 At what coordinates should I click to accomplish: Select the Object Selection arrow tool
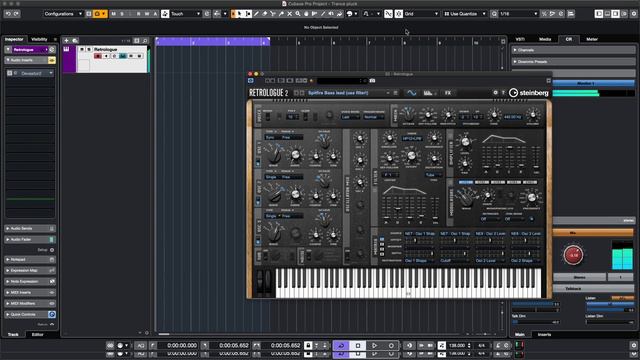coord(240,14)
